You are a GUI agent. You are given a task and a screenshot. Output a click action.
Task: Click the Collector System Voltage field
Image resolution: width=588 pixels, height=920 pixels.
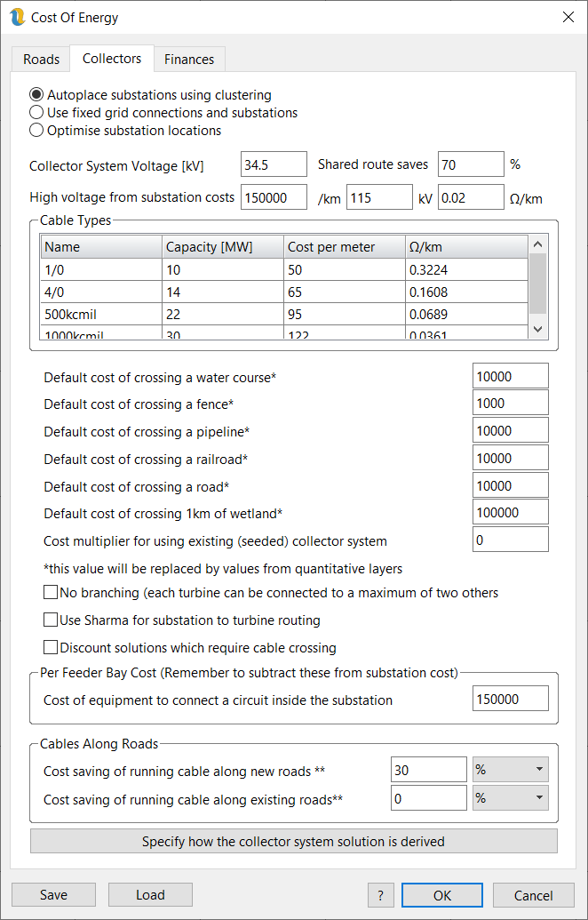click(x=273, y=164)
